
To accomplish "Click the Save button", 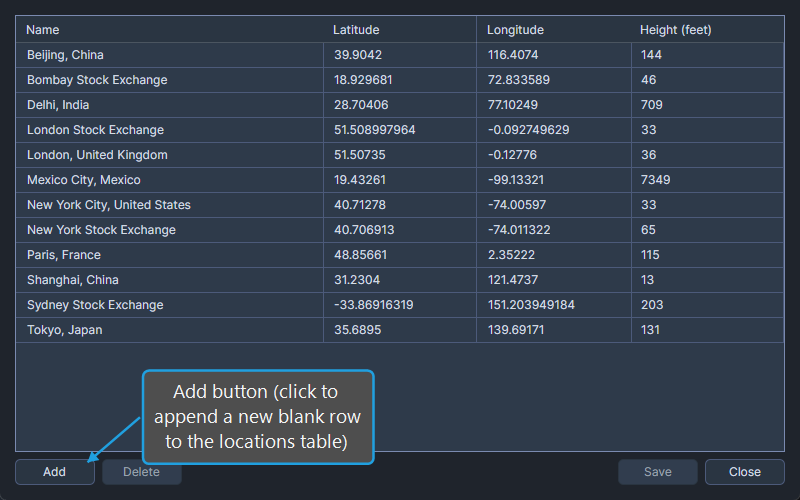I will tap(658, 472).
